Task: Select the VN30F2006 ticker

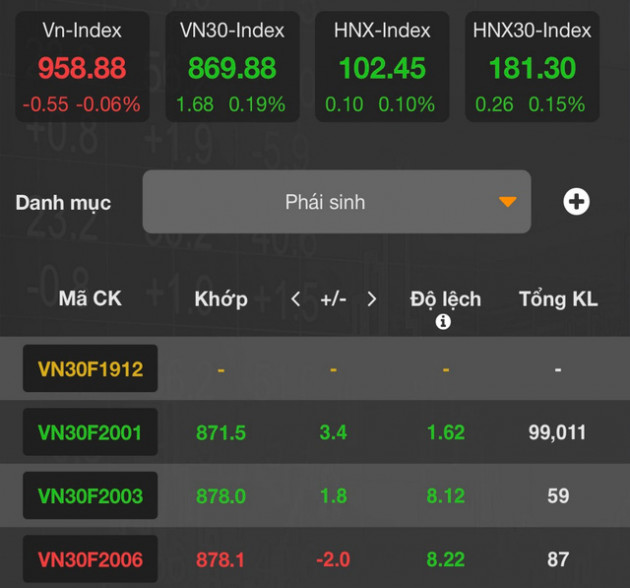Action: (x=90, y=559)
